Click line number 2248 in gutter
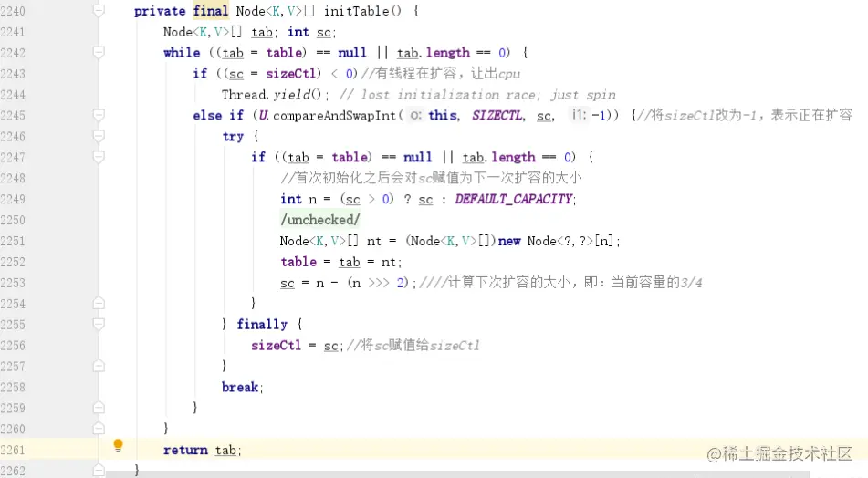Viewport: 868px width, 478px height. click(x=13, y=178)
